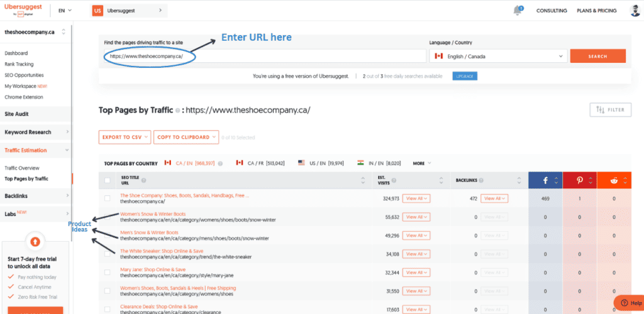Open the English / Canada country dropdown
This screenshot has height=314, width=644.
click(498, 56)
